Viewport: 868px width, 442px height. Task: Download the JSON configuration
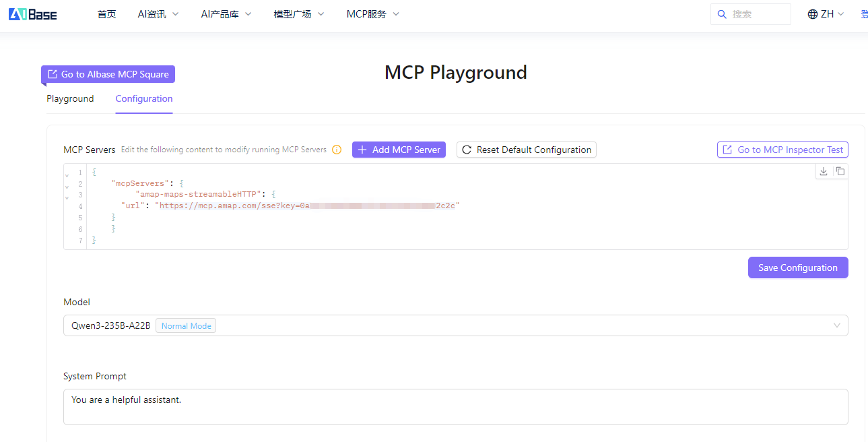click(823, 171)
